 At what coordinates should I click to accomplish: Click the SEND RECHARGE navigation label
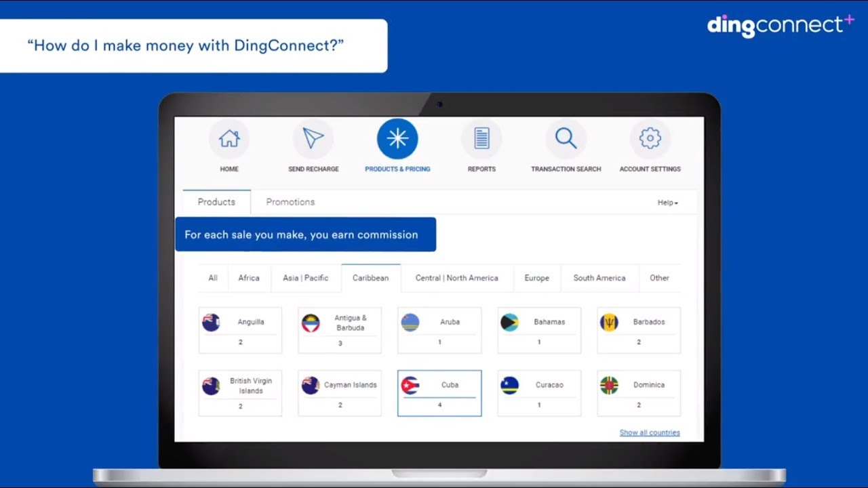pos(313,169)
